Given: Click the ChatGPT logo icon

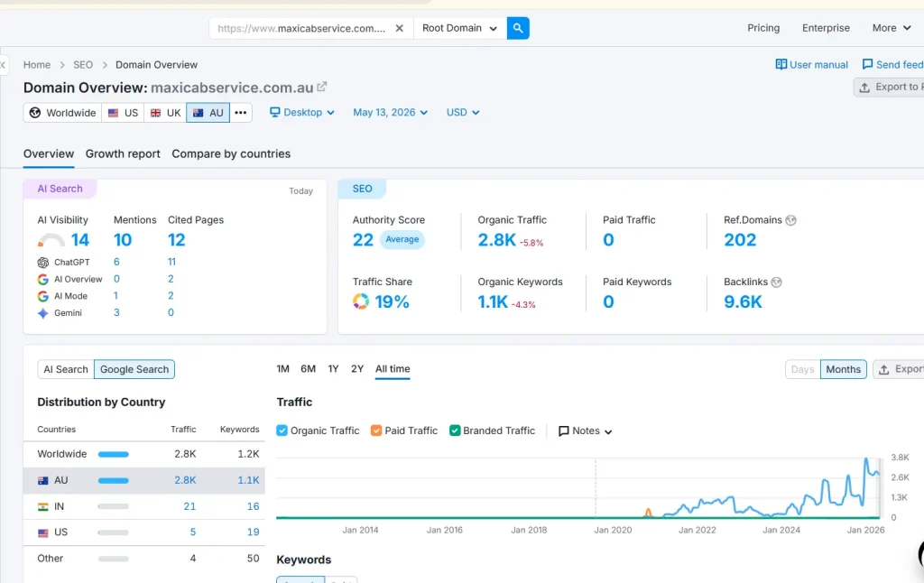Looking at the screenshot, I should (x=43, y=263).
